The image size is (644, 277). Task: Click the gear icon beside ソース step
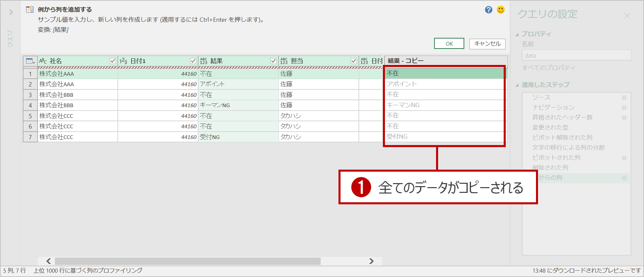pyautogui.click(x=624, y=98)
